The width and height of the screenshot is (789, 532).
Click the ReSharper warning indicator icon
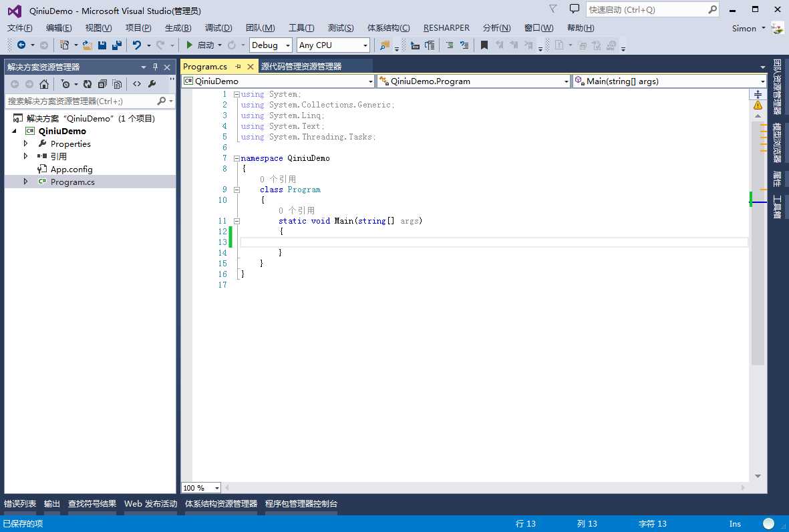click(x=758, y=105)
